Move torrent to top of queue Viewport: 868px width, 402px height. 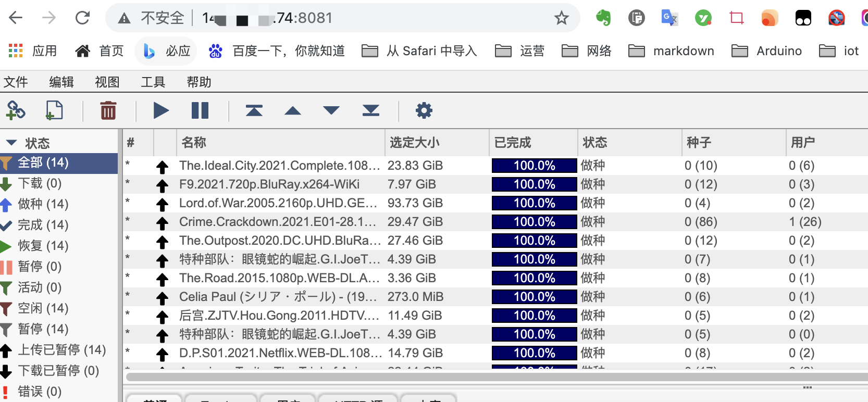[x=254, y=110]
